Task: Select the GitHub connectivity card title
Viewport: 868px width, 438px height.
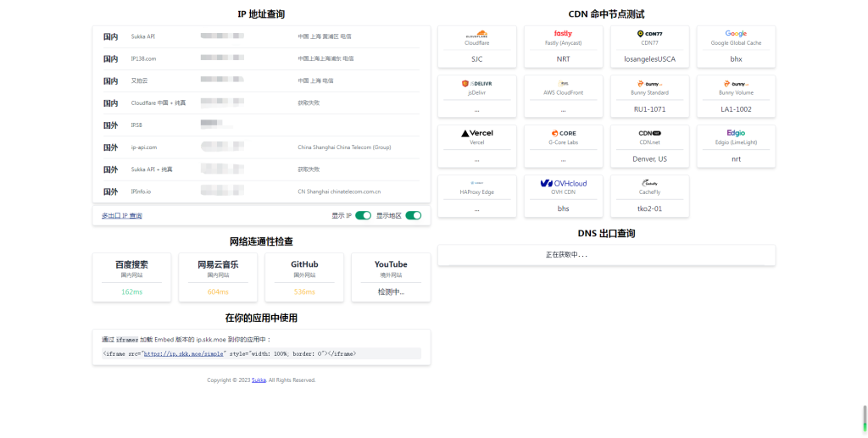Action: (x=304, y=264)
